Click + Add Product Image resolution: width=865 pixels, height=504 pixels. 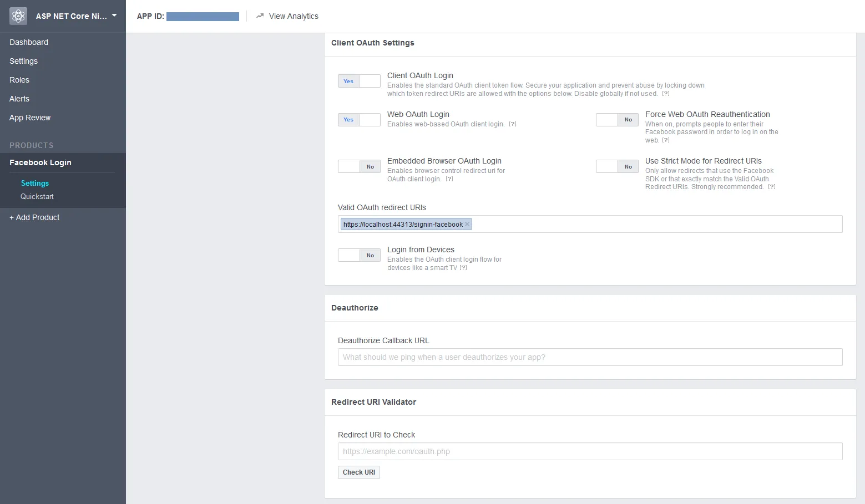click(34, 217)
